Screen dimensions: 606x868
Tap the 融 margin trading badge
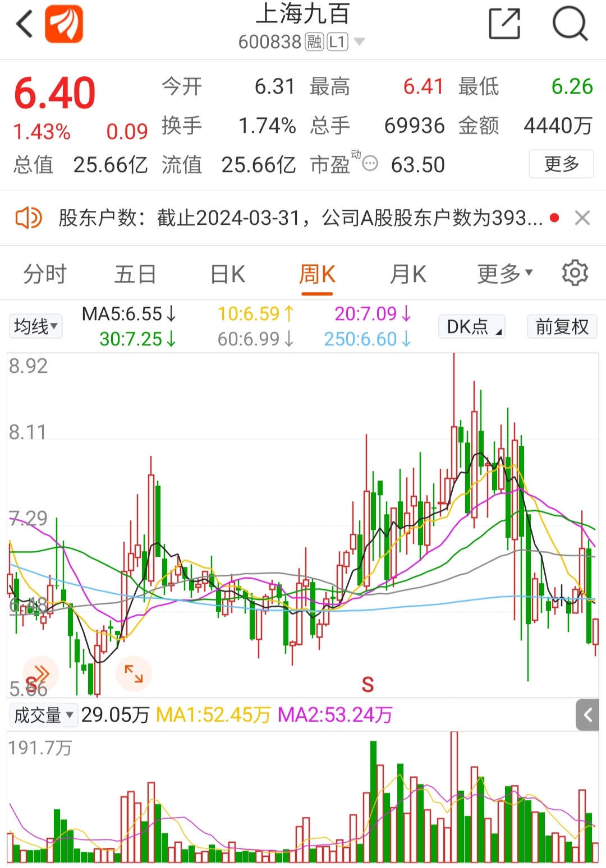click(314, 41)
